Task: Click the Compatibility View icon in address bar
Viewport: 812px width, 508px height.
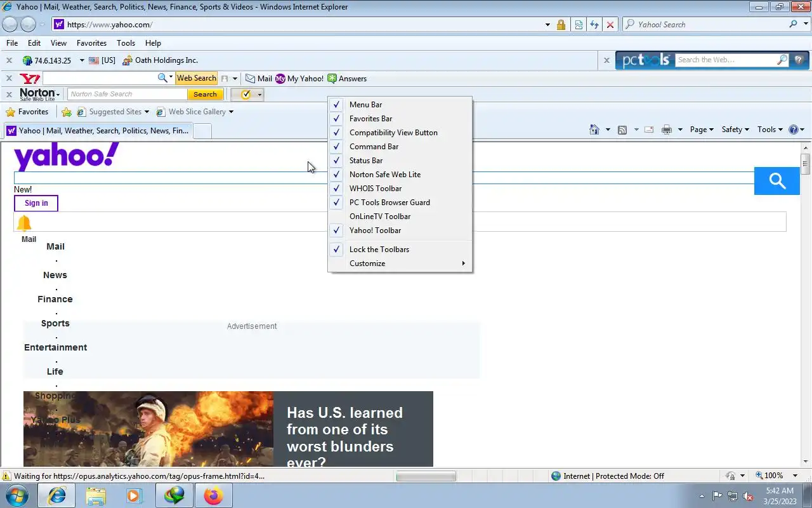Action: point(579,25)
